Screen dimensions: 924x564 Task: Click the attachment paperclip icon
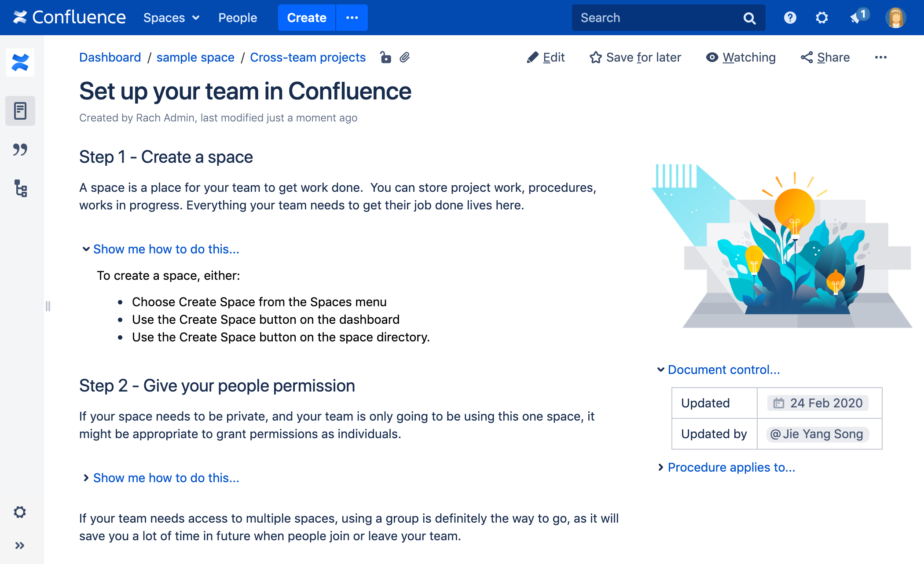(x=405, y=57)
